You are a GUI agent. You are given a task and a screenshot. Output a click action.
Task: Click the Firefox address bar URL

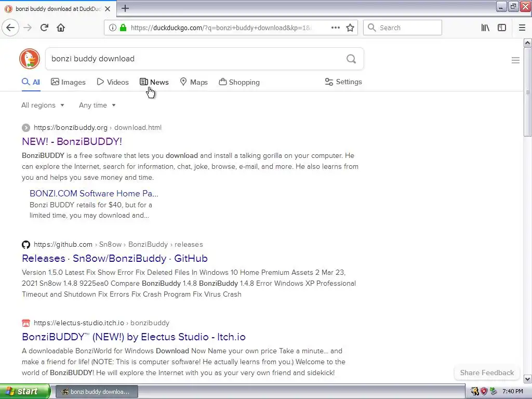[x=220, y=28]
